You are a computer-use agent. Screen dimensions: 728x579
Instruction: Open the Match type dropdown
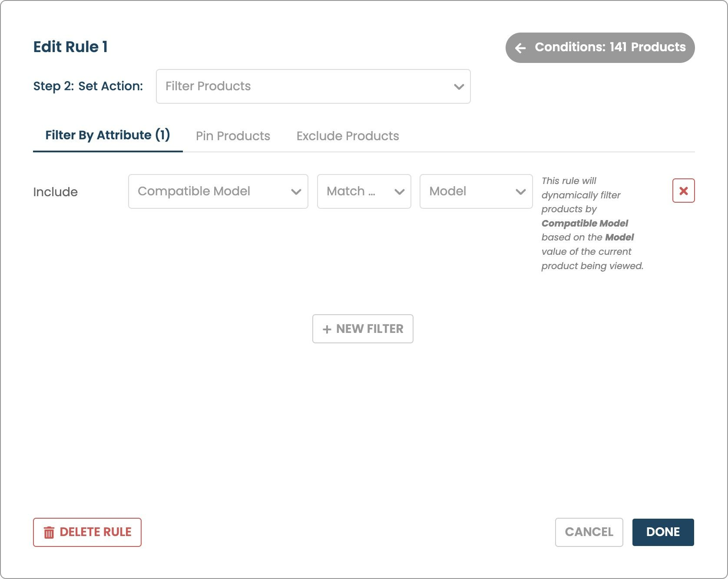356,191
